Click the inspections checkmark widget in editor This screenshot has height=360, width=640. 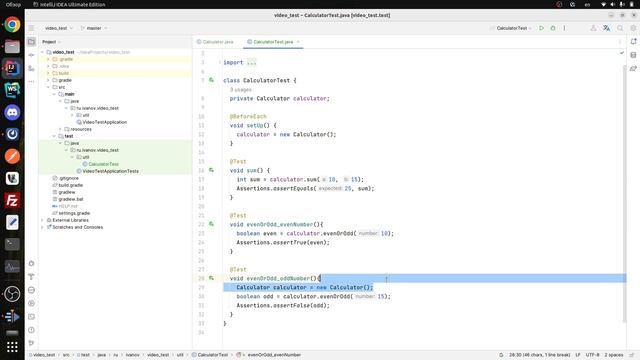[622, 53]
